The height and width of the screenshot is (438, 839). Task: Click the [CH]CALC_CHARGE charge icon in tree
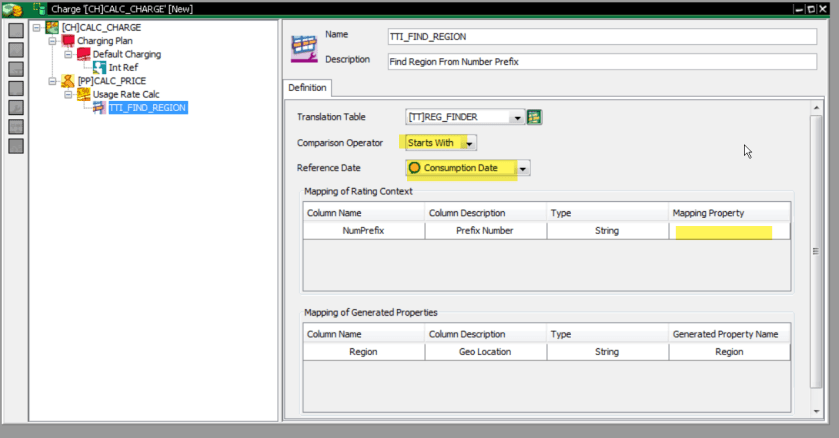pyautogui.click(x=52, y=27)
